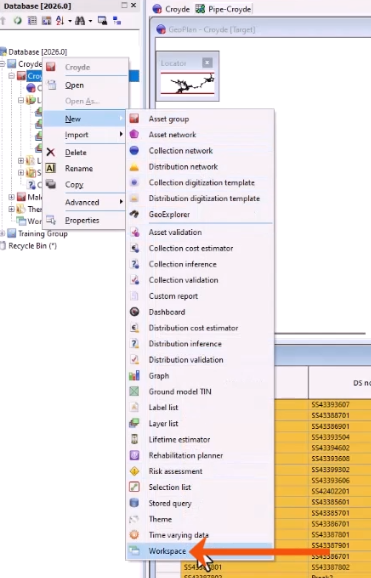Viewport: 371px width, 578px height.
Task: Click table cell SS43399302
Action: click(x=330, y=469)
